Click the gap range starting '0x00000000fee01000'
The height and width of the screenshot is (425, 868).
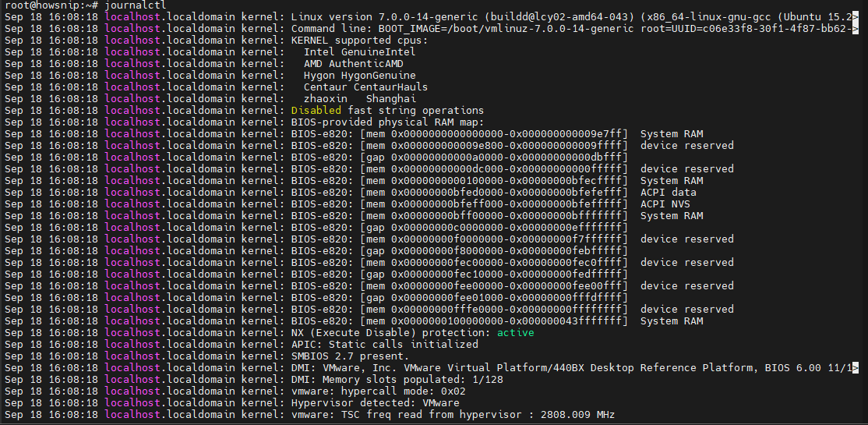tap(494, 298)
